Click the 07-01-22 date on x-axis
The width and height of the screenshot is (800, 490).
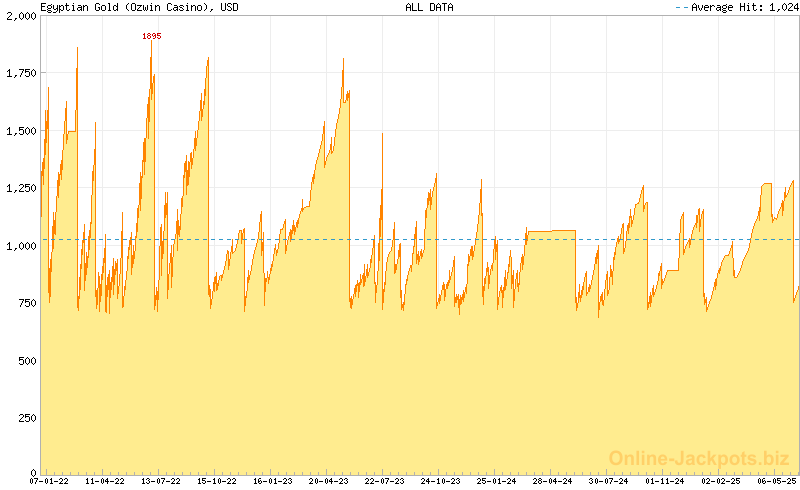[x=50, y=481]
